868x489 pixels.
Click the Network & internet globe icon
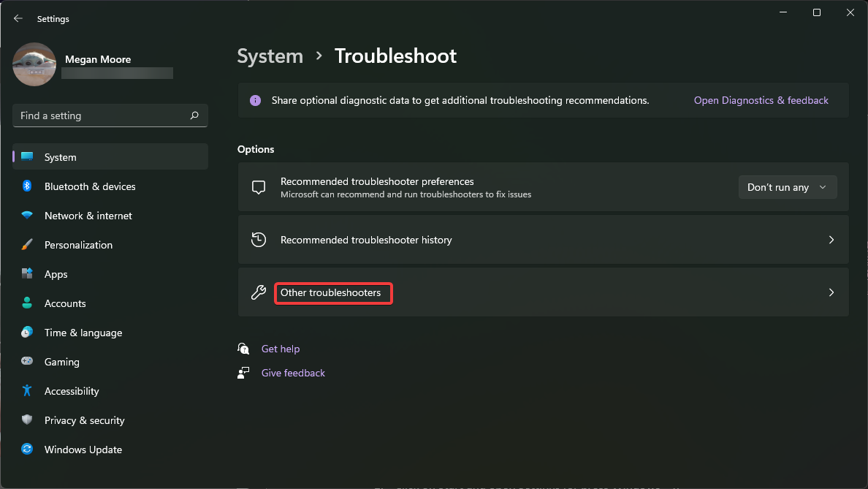pos(27,216)
